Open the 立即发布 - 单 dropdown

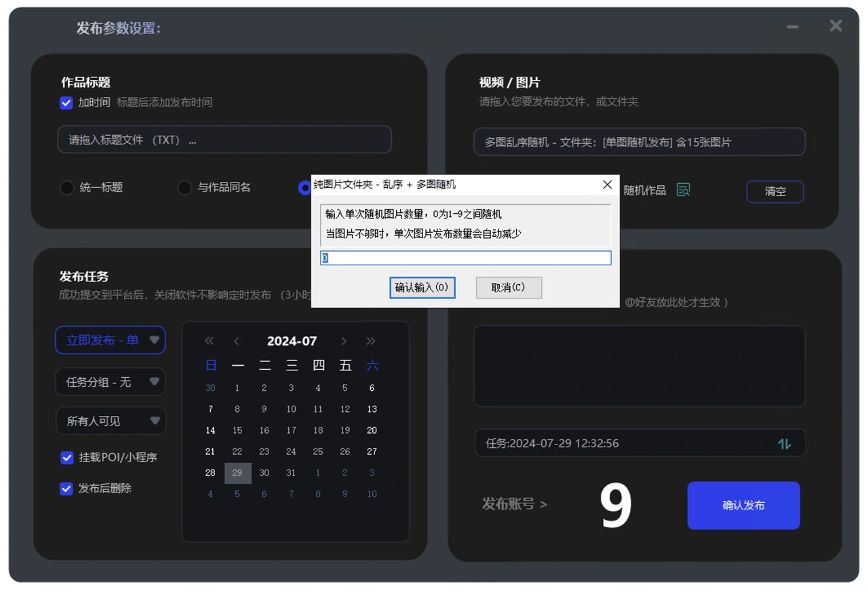coord(111,340)
